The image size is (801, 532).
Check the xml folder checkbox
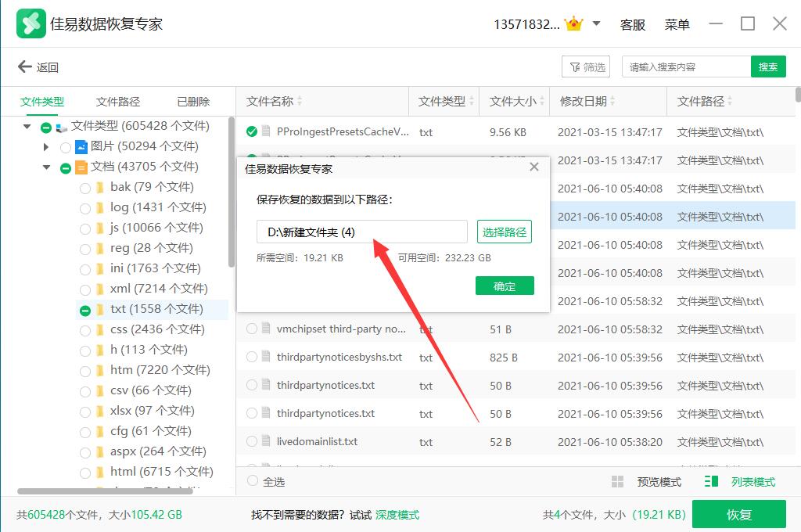pyautogui.click(x=85, y=289)
